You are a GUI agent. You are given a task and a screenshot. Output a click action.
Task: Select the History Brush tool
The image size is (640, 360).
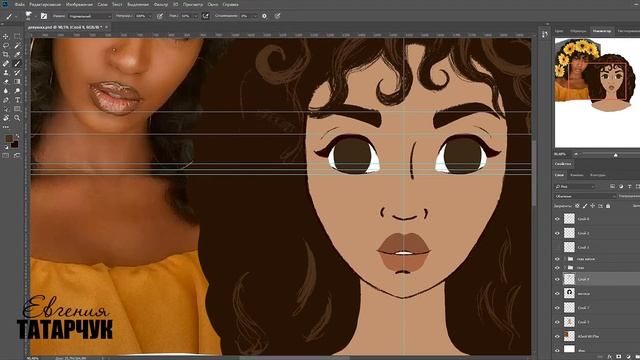17,73
